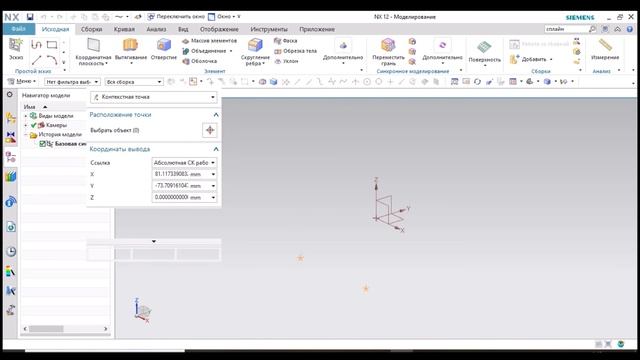Select the rectangle sketch tool
Image resolution: width=640 pixels, height=360 pixels.
coord(52,44)
